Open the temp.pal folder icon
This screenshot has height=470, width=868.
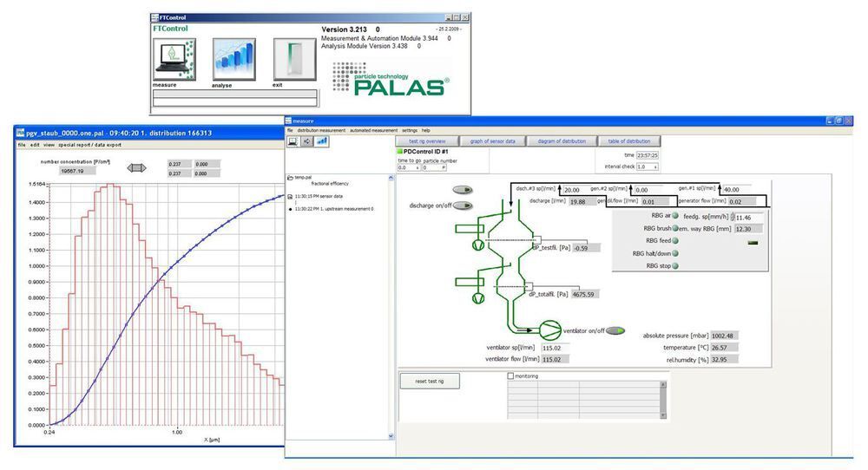(291, 178)
